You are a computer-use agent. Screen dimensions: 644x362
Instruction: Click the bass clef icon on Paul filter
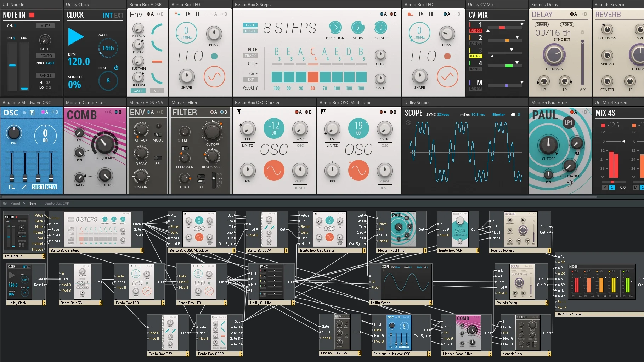tap(570, 183)
